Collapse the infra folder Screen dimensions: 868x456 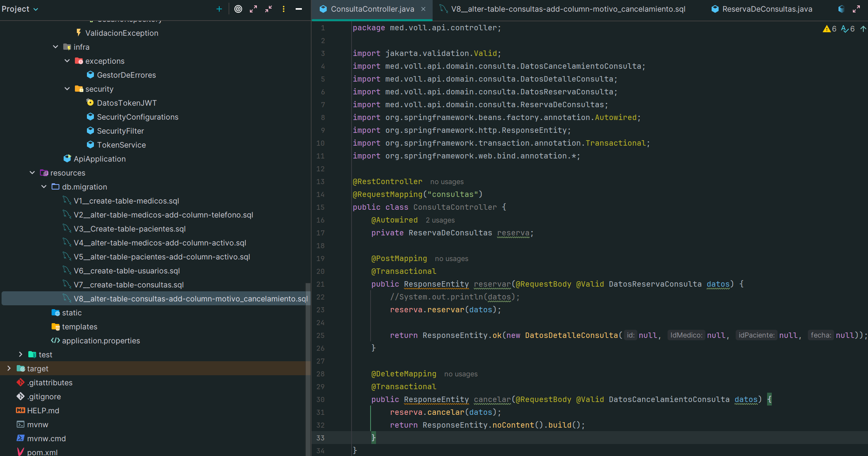click(55, 47)
